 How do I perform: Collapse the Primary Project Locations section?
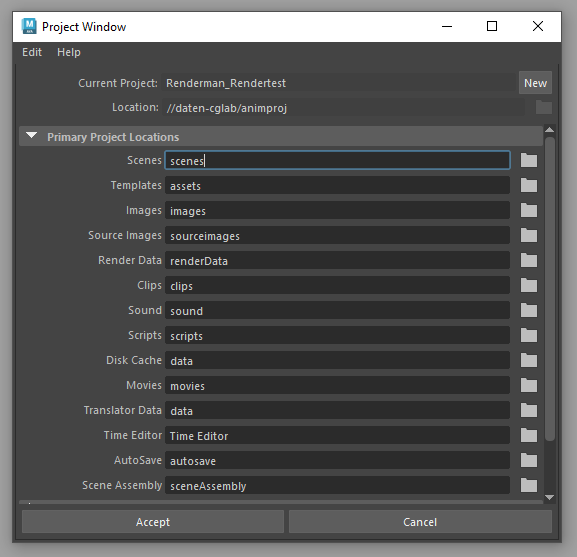tap(32, 136)
